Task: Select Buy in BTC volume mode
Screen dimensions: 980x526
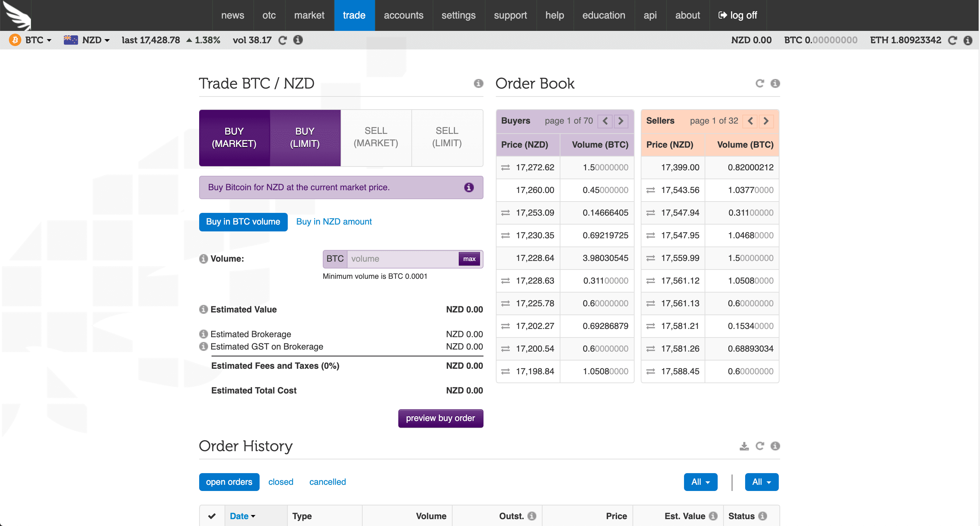Action: 243,222
